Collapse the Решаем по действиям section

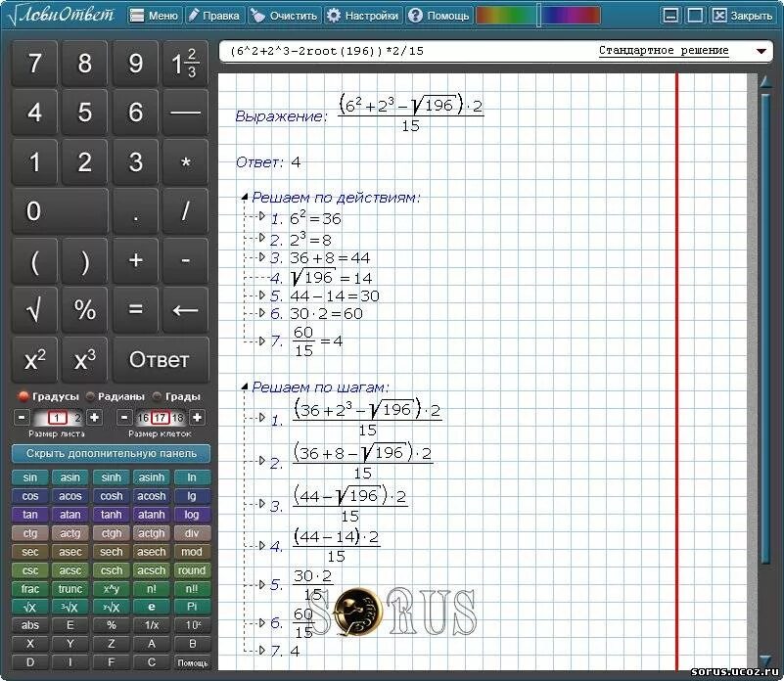tap(245, 198)
